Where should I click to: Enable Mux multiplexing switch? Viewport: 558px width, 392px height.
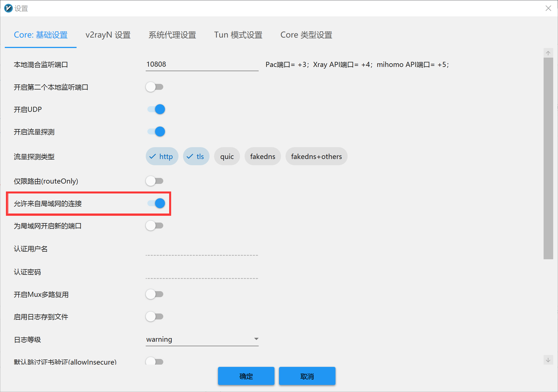click(x=155, y=294)
